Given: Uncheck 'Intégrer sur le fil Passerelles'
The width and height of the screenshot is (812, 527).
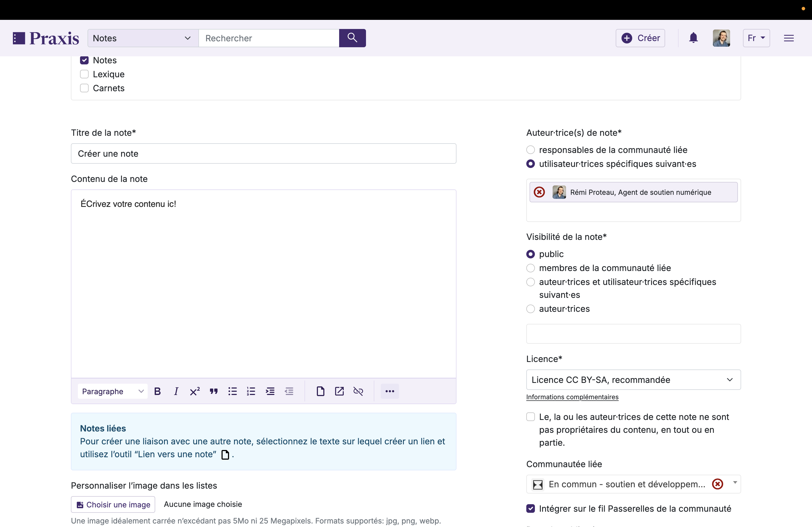Looking at the screenshot, I should [531, 508].
